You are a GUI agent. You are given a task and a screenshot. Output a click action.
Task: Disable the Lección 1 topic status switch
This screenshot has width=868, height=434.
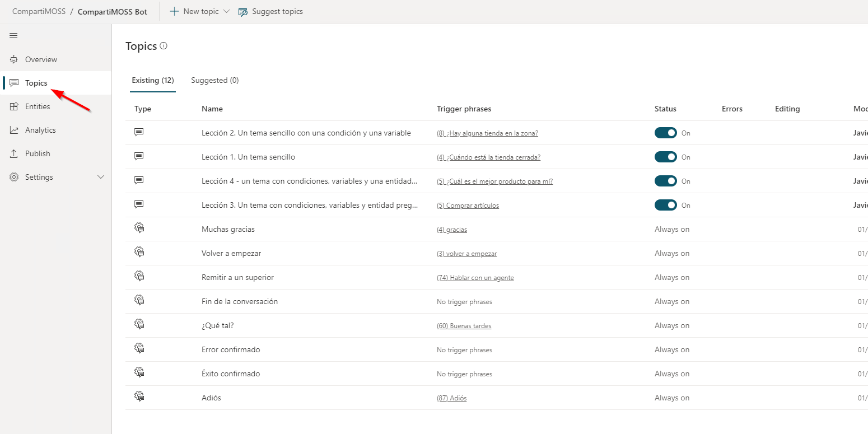pyautogui.click(x=665, y=157)
